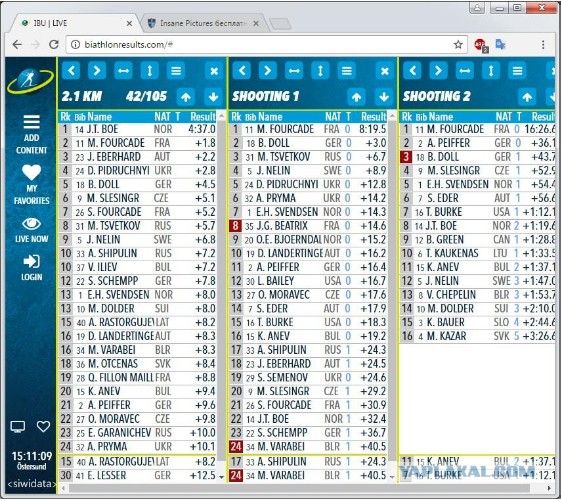The height and width of the screenshot is (501, 561).
Task: Close the IBU | LIVE tab
Action: pos(129,24)
